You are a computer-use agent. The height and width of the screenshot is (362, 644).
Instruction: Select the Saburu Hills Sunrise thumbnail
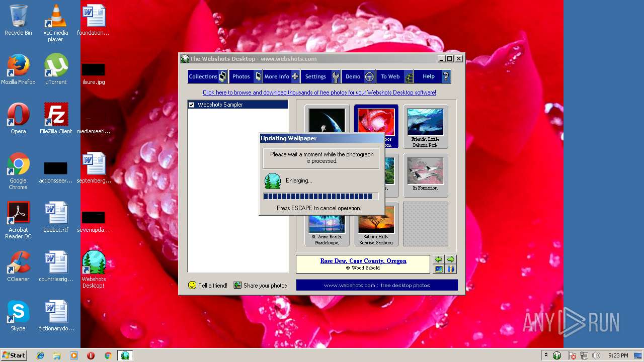[x=376, y=230]
